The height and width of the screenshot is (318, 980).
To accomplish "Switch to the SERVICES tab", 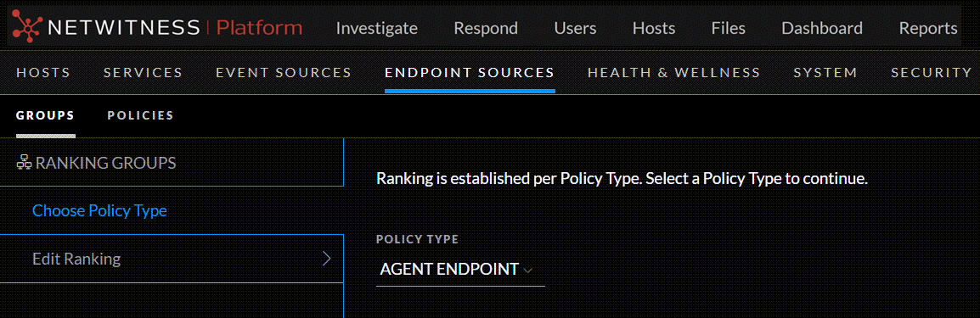I will [144, 73].
